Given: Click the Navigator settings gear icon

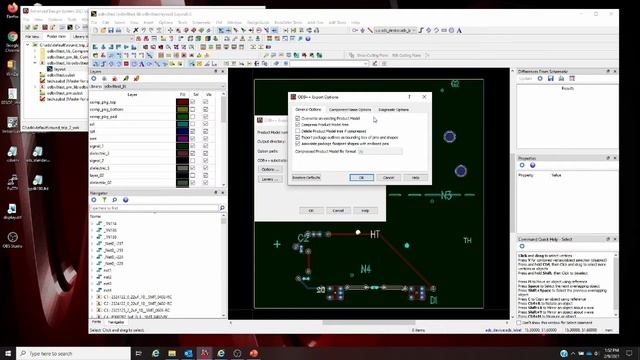Looking at the screenshot, I should (x=94, y=200).
